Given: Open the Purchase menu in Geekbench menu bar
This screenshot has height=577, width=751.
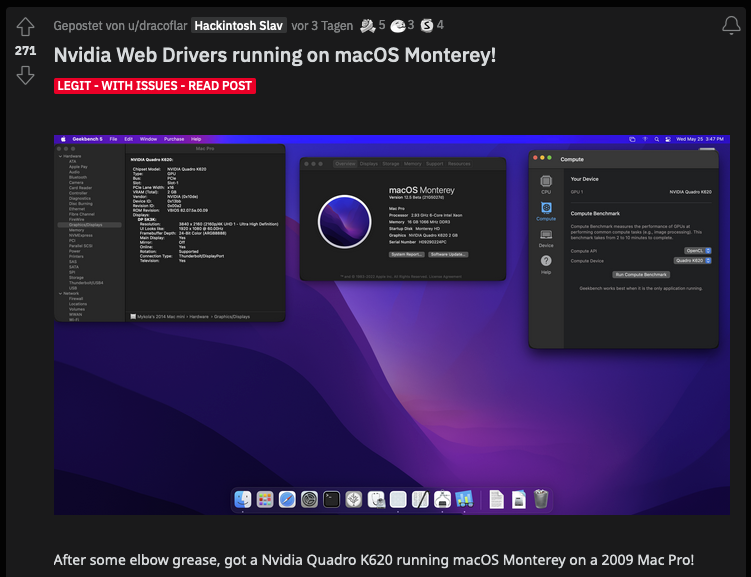Looking at the screenshot, I should 174,139.
